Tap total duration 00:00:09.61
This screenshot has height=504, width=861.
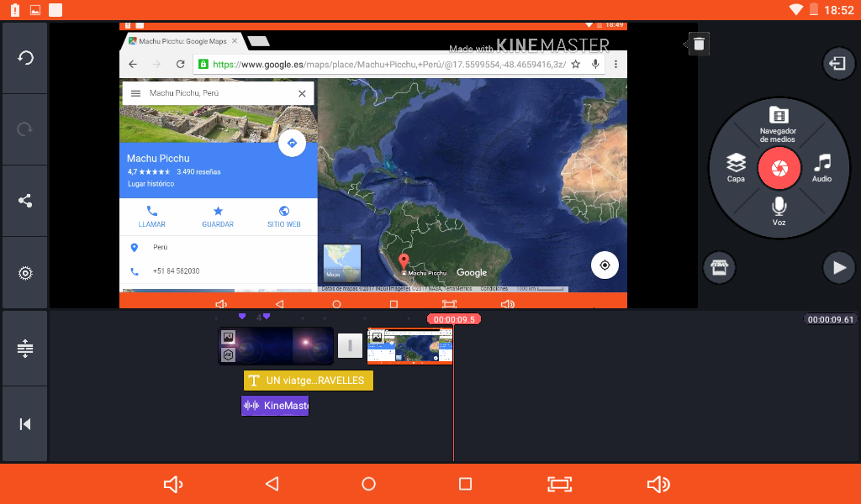(x=830, y=320)
